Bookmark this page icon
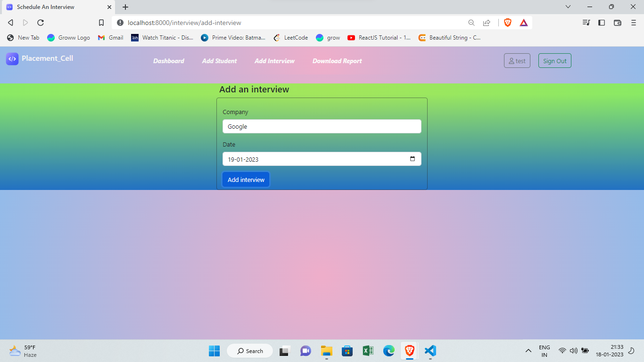The image size is (644, 362). click(x=101, y=23)
